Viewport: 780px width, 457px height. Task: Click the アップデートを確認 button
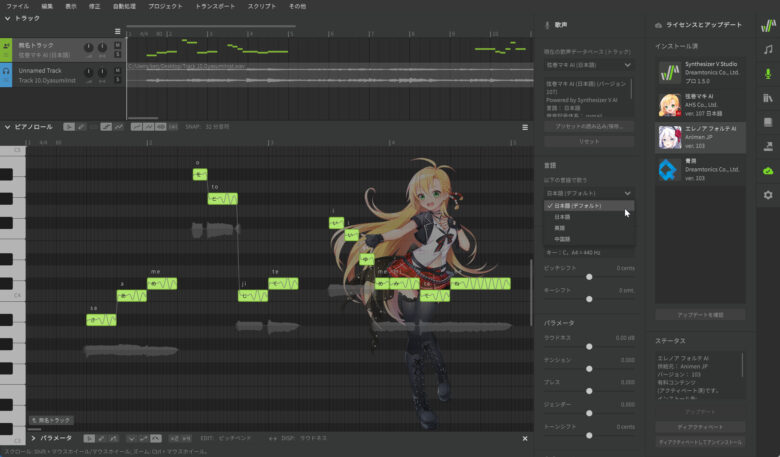700,315
